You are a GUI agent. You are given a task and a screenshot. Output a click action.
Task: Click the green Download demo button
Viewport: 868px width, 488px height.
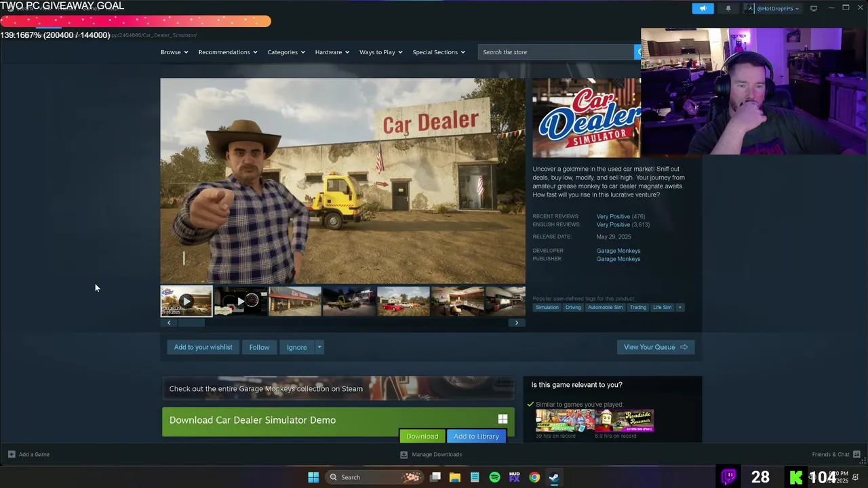click(422, 436)
